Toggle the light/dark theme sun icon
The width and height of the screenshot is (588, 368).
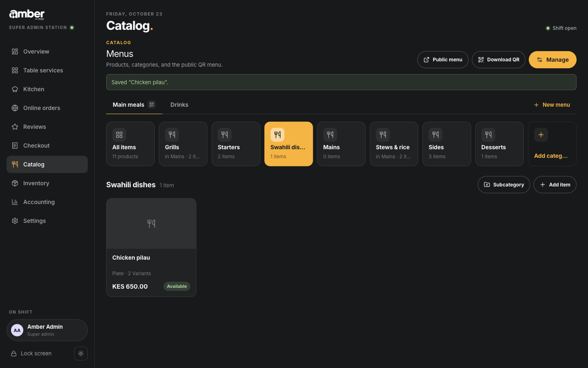(x=81, y=353)
